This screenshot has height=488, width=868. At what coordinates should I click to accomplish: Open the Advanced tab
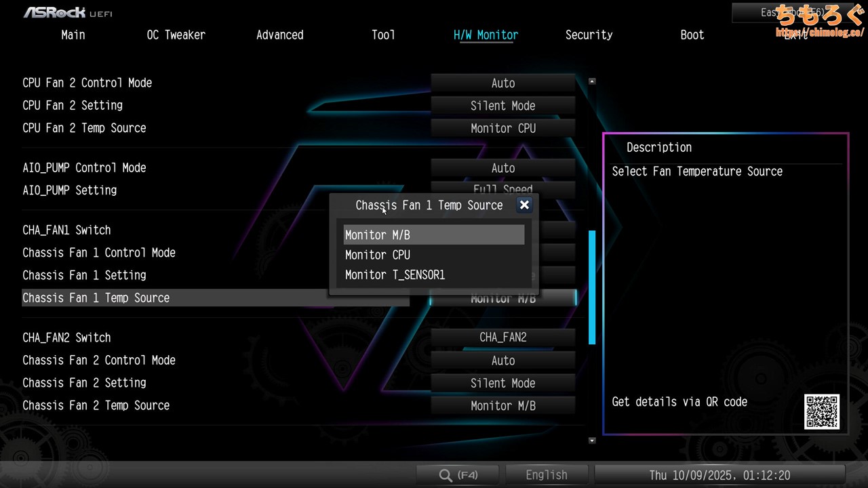point(279,35)
